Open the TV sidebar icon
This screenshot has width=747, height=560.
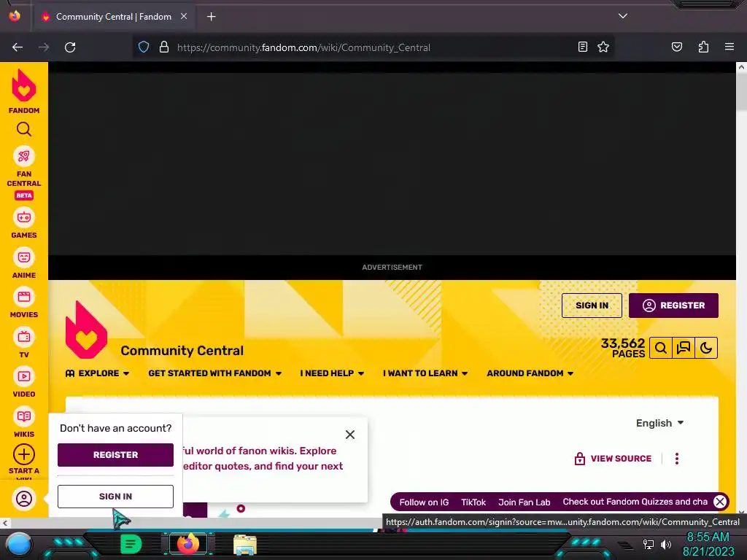coord(24,337)
